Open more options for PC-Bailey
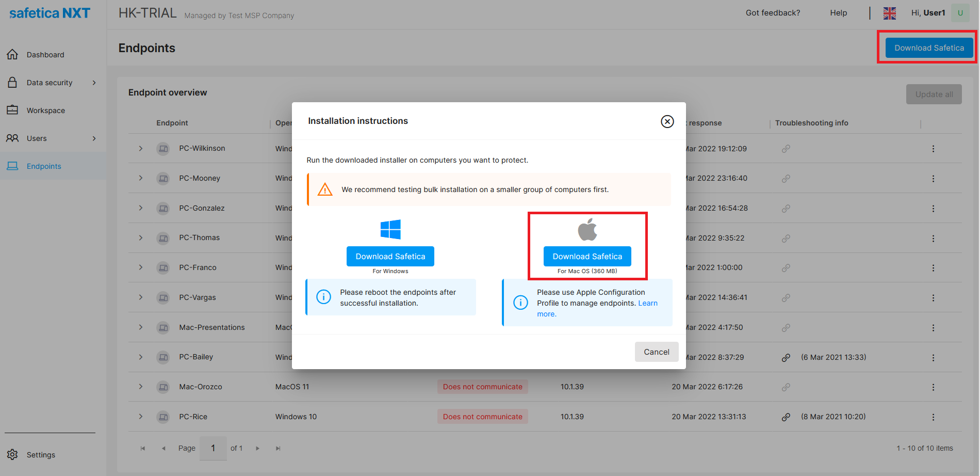This screenshot has width=980, height=476. tap(933, 358)
